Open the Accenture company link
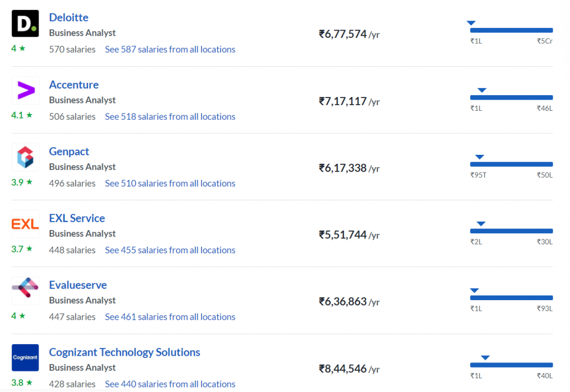The image size is (570, 392). pyautogui.click(x=74, y=85)
